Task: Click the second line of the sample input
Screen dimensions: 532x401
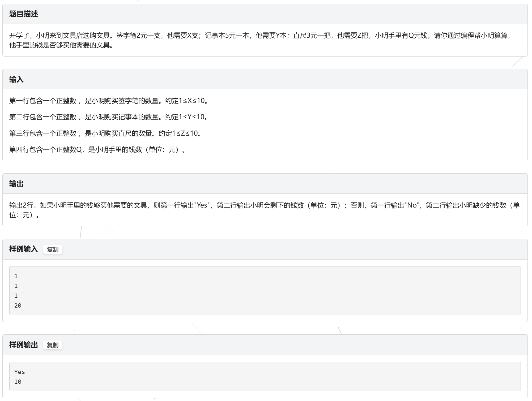Action: tap(16, 286)
